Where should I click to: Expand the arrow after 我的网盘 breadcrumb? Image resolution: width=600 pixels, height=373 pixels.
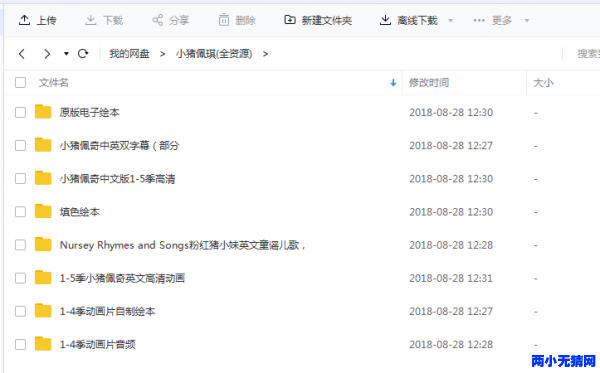pos(163,54)
